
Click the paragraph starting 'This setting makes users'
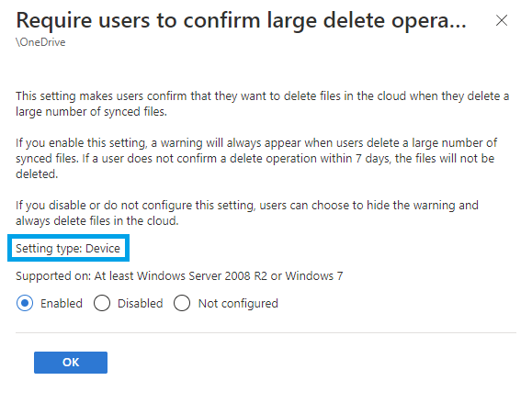pos(262,104)
